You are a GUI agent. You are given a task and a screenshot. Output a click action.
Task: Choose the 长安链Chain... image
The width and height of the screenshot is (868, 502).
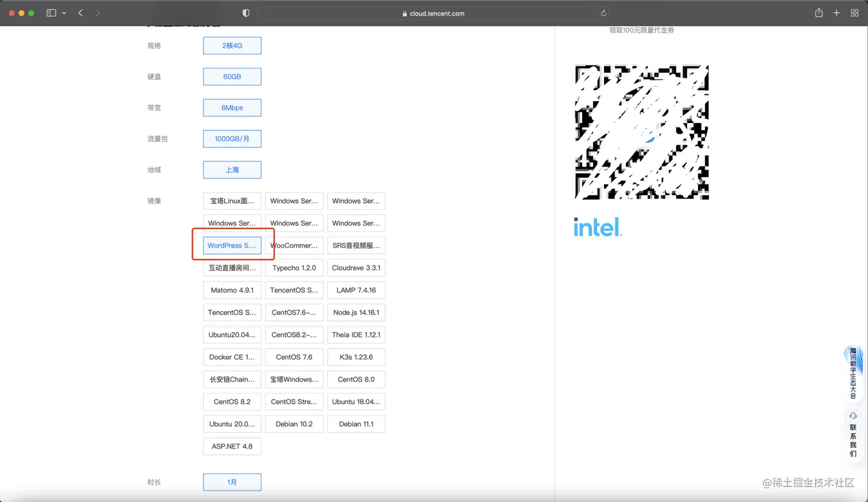[232, 379]
